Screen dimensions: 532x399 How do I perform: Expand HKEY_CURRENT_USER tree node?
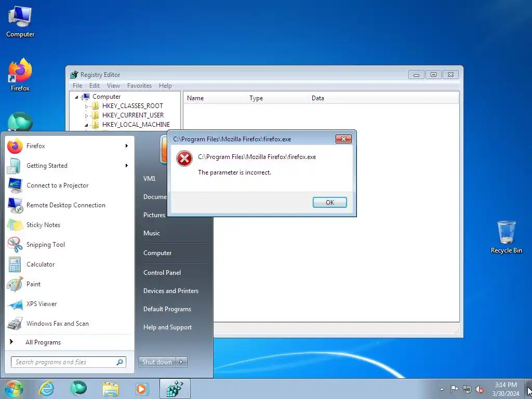(x=86, y=116)
